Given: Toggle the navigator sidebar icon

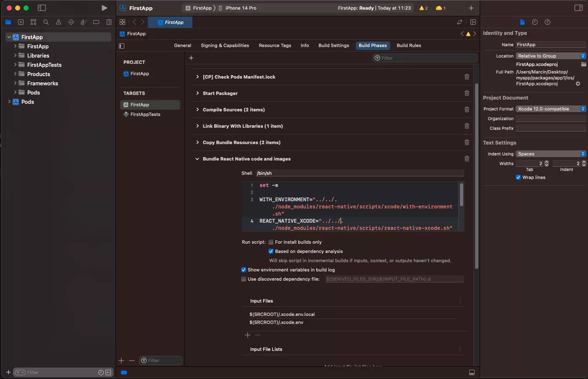Looking at the screenshot, I should (42, 8).
